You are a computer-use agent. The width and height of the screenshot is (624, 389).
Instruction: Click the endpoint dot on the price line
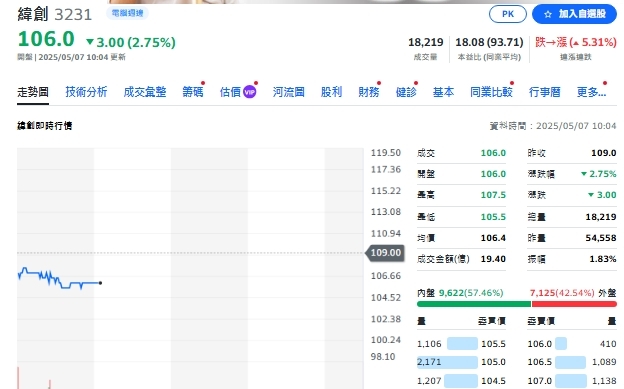pos(100,283)
